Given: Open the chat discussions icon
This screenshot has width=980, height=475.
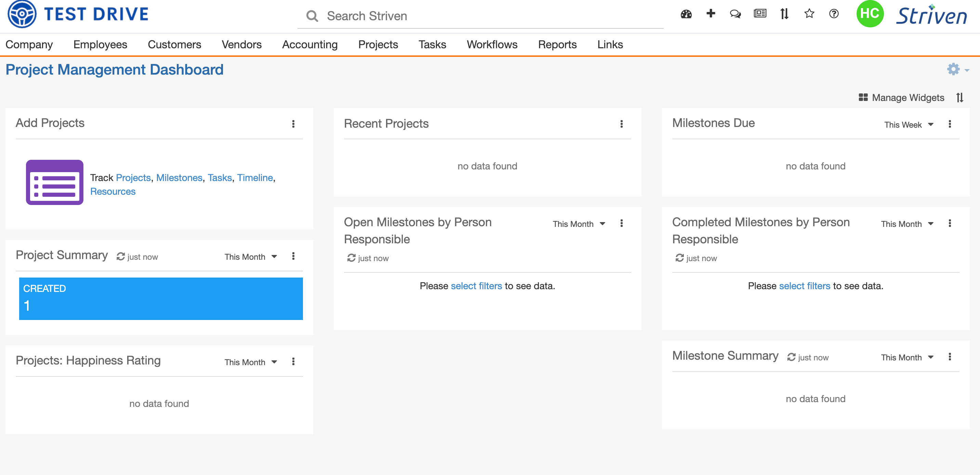Looking at the screenshot, I should tap(735, 14).
